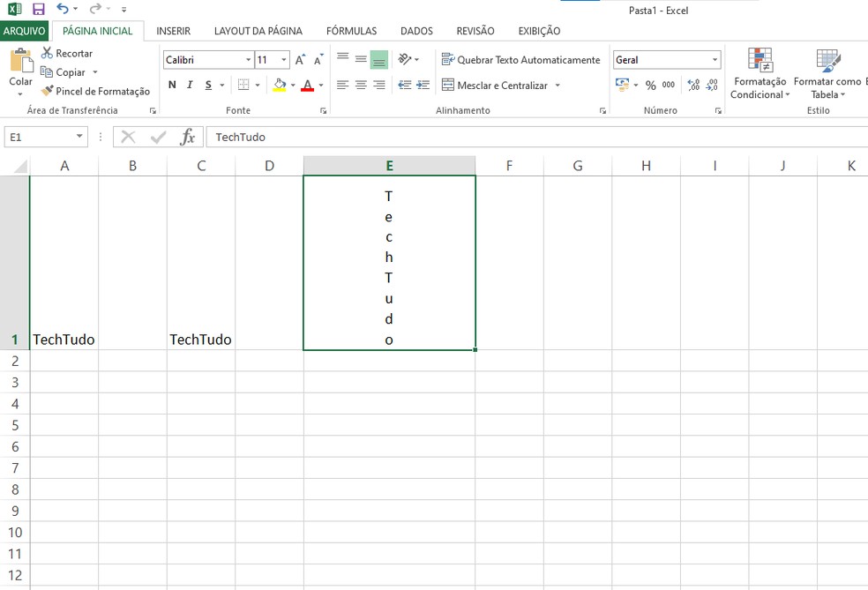The height and width of the screenshot is (590, 868).
Task: Click the increase decimal places icon
Action: point(692,85)
